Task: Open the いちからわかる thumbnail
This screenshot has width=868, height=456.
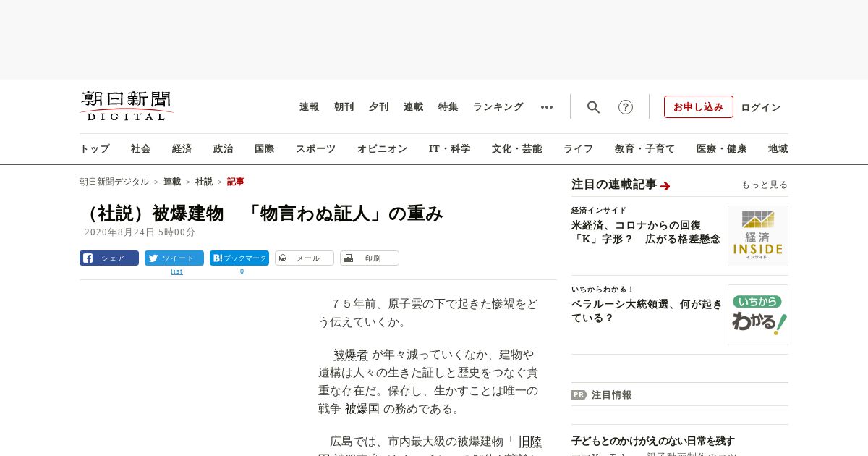Action: [758, 315]
